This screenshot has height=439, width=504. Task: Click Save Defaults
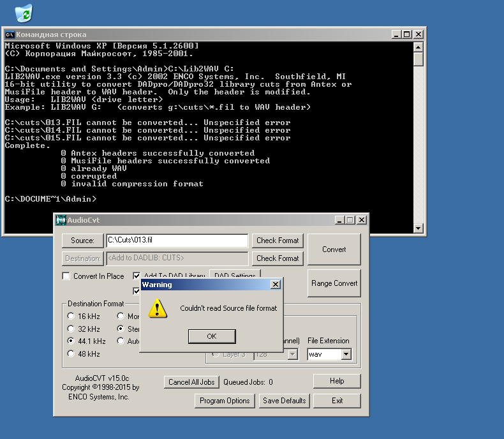click(284, 401)
